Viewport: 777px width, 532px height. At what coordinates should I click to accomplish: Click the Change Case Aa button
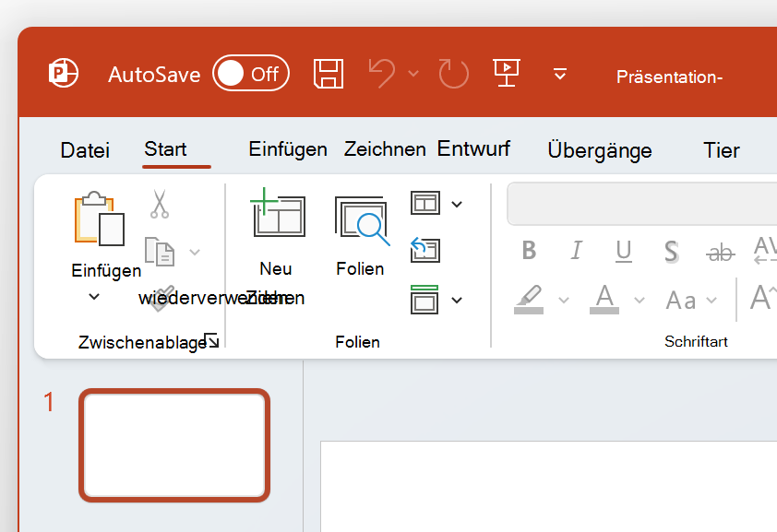tap(681, 301)
